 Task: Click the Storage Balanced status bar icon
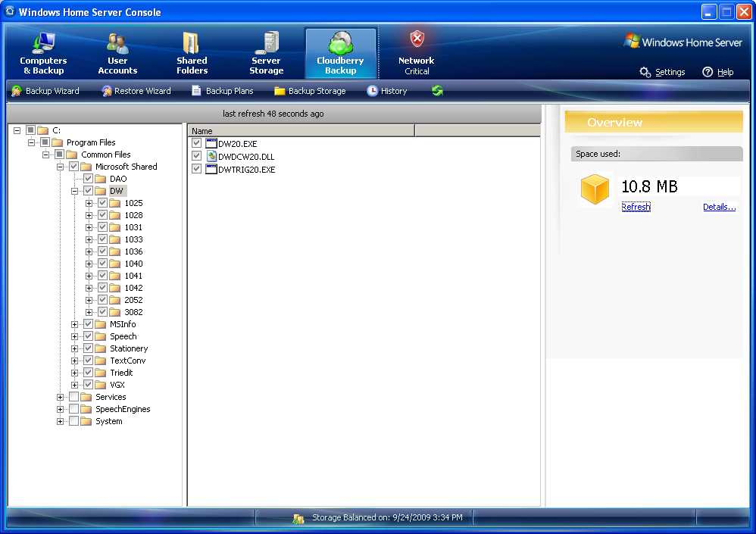pyautogui.click(x=298, y=518)
